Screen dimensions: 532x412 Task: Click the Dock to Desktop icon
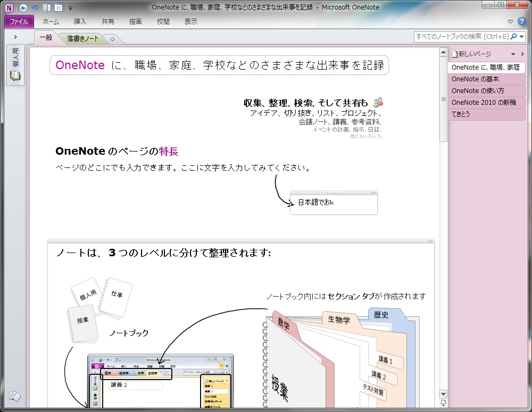(47, 8)
